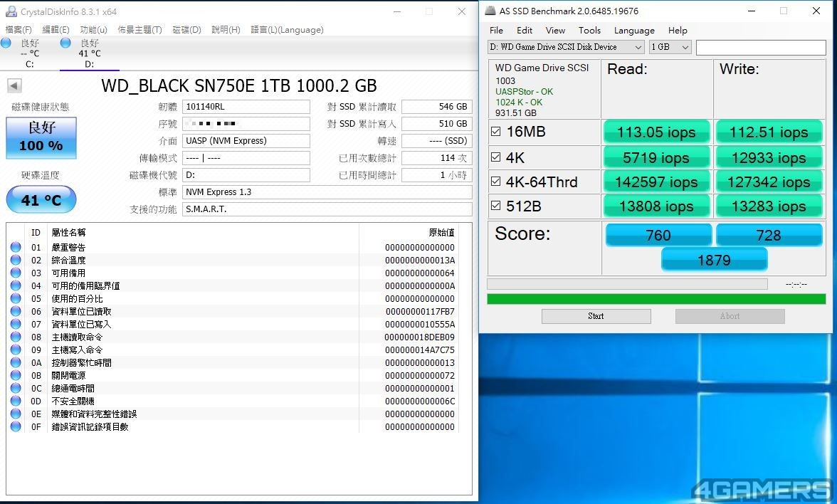Uncheck the 16MB test checkbox
This screenshot has width=837, height=504.
point(496,131)
